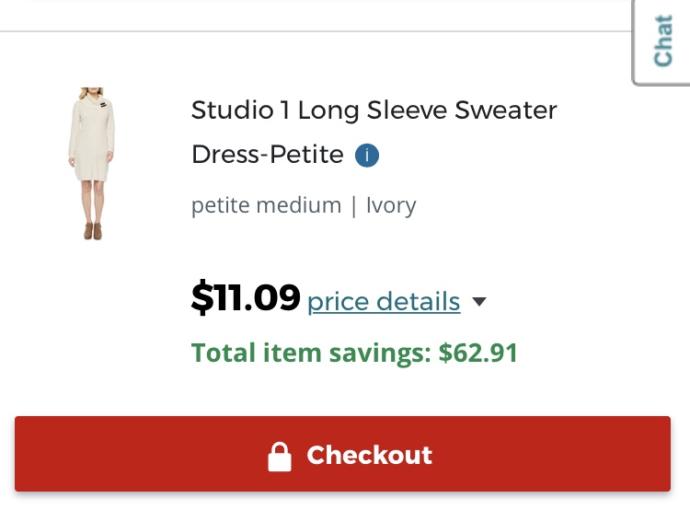
Task: Click the model's face in the thumbnail
Action: [91, 93]
